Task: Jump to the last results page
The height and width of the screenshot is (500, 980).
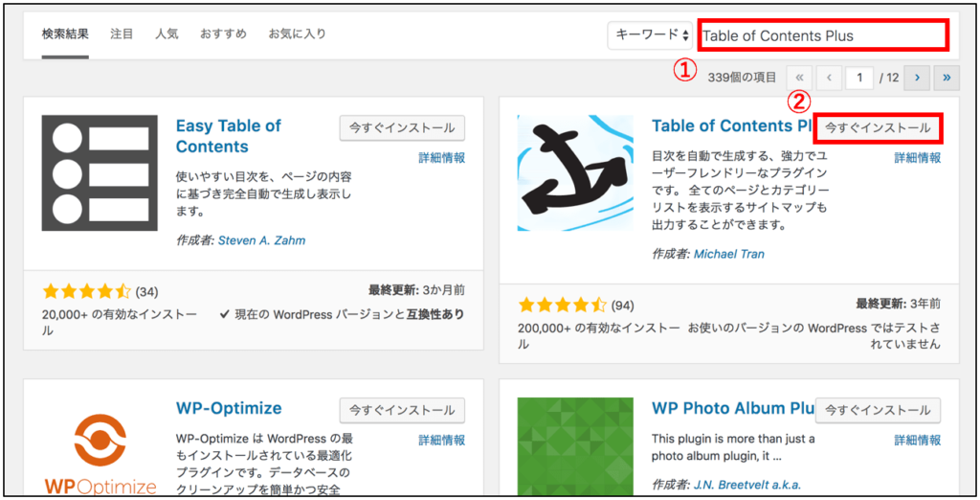Action: coord(947,78)
